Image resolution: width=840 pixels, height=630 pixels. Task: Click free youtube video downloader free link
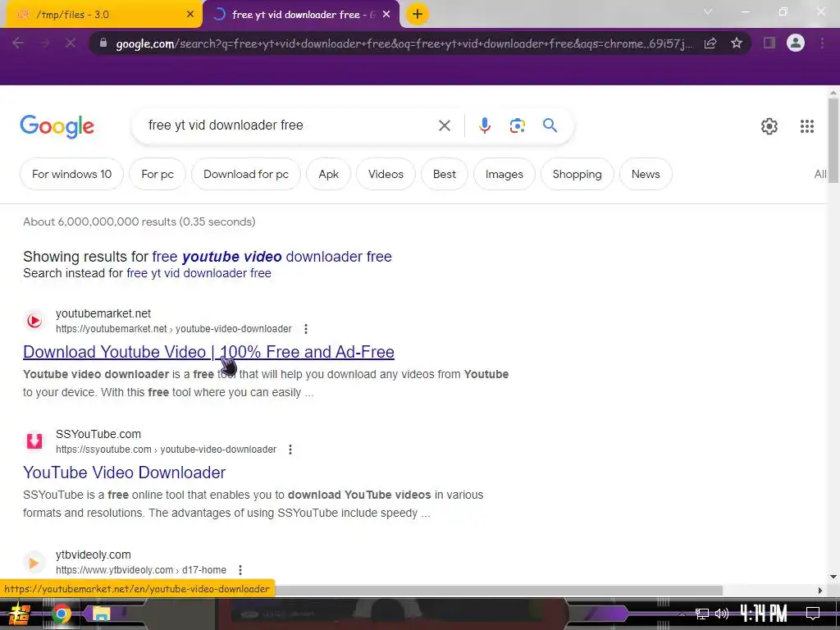pyautogui.click(x=272, y=257)
